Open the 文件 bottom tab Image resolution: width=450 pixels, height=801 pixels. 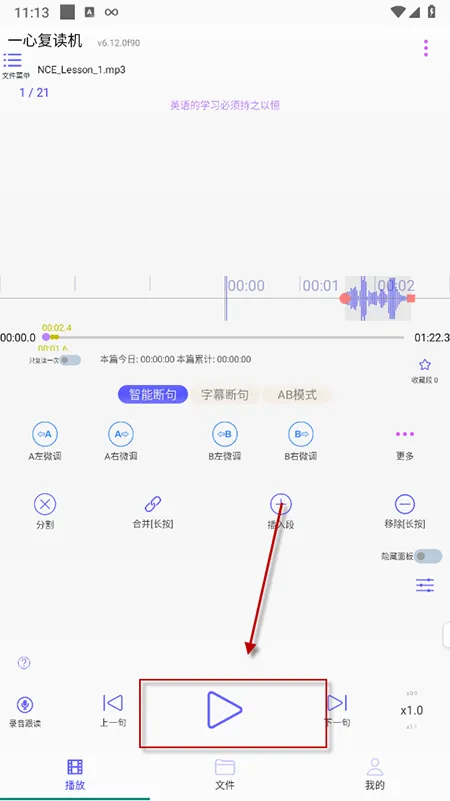(225, 774)
